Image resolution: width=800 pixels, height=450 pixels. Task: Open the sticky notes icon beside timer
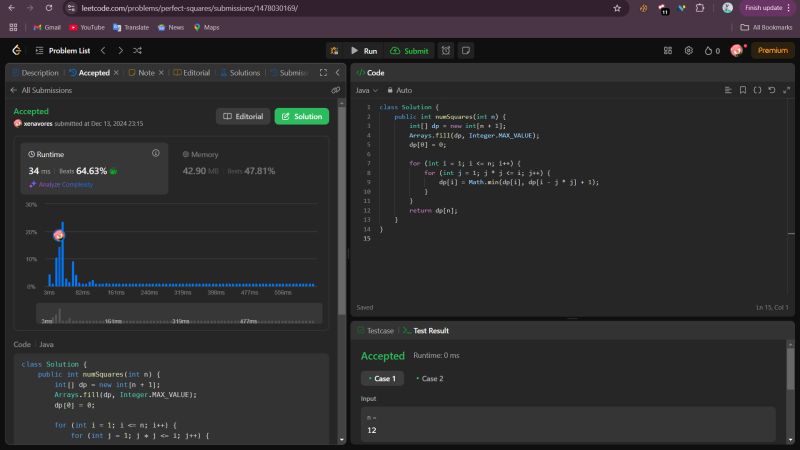tap(466, 50)
